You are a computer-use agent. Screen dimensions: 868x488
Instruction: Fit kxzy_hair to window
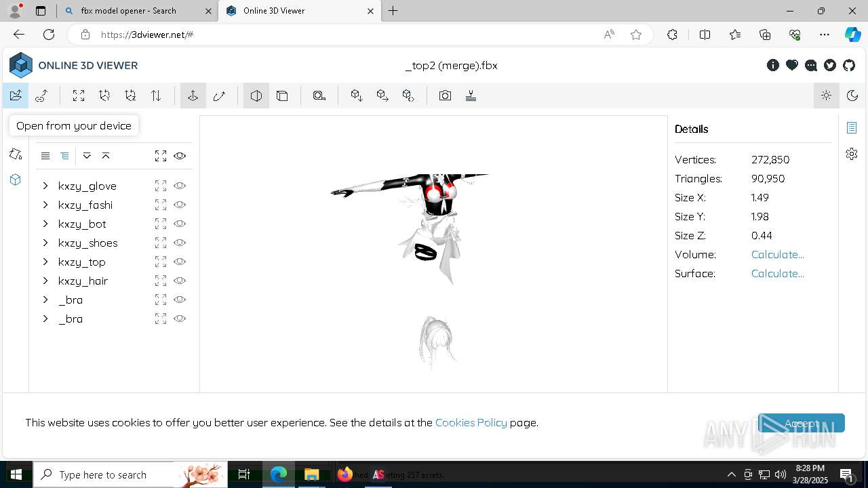coord(161,281)
